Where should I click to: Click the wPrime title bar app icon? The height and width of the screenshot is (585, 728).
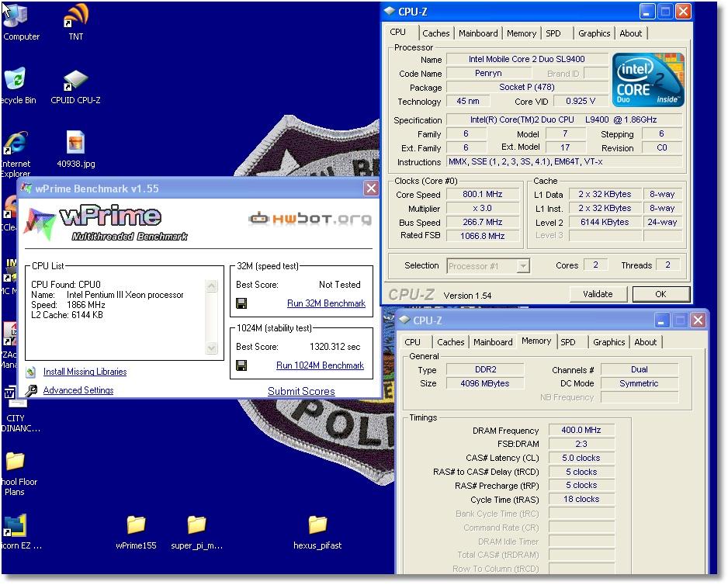tap(27, 189)
